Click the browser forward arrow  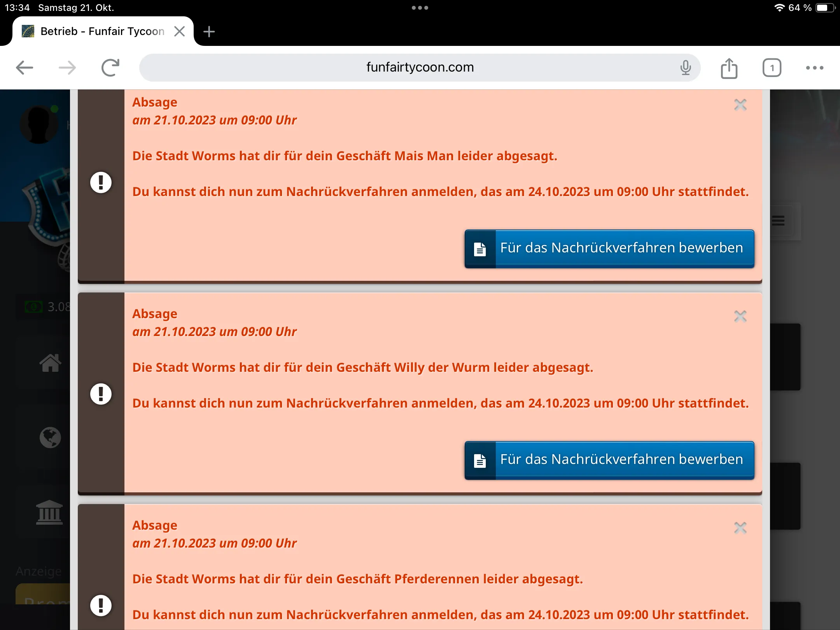click(x=67, y=68)
